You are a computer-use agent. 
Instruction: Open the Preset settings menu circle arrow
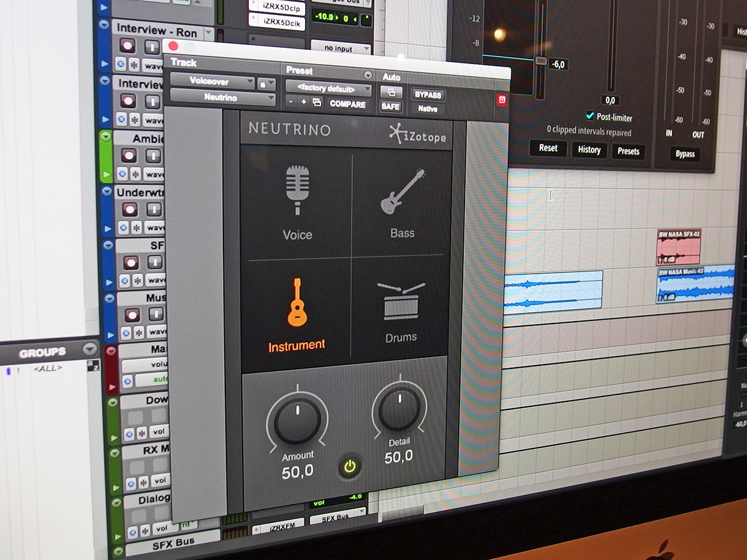367,75
